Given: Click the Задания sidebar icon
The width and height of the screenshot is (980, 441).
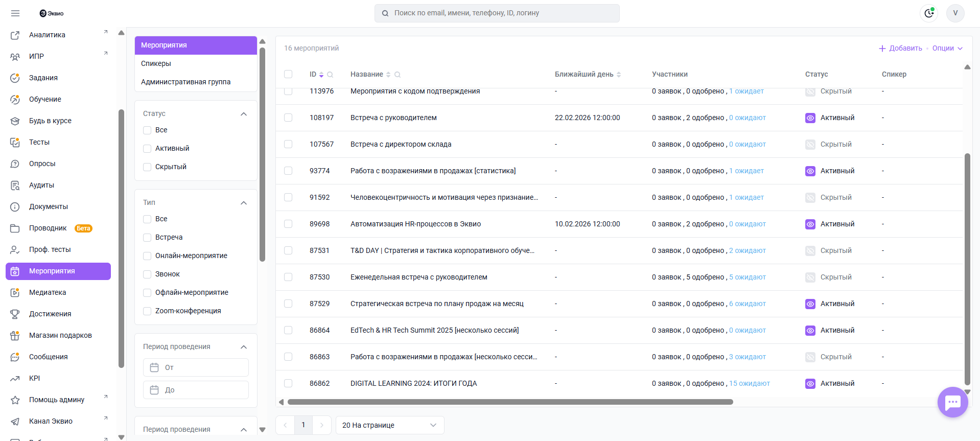Looking at the screenshot, I should [15, 78].
